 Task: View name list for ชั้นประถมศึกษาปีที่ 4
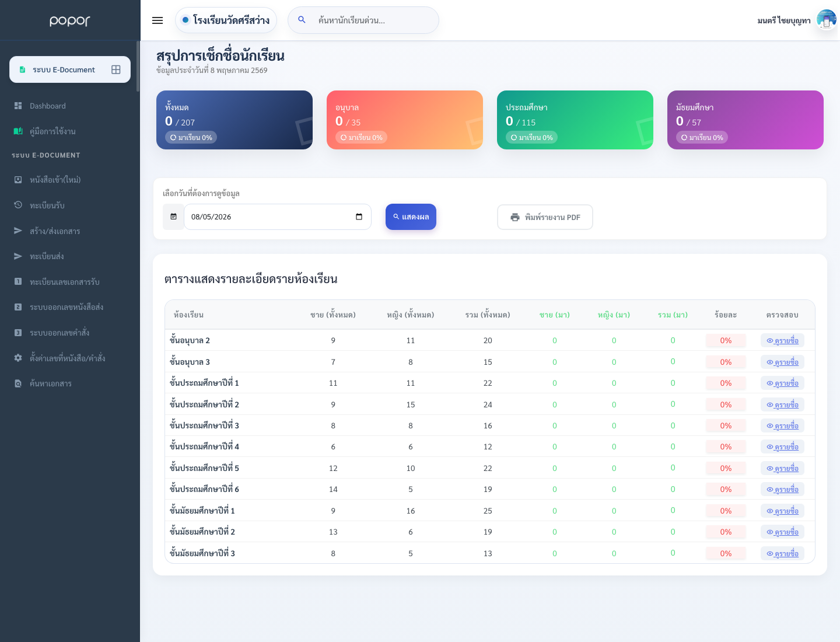[x=782, y=446]
